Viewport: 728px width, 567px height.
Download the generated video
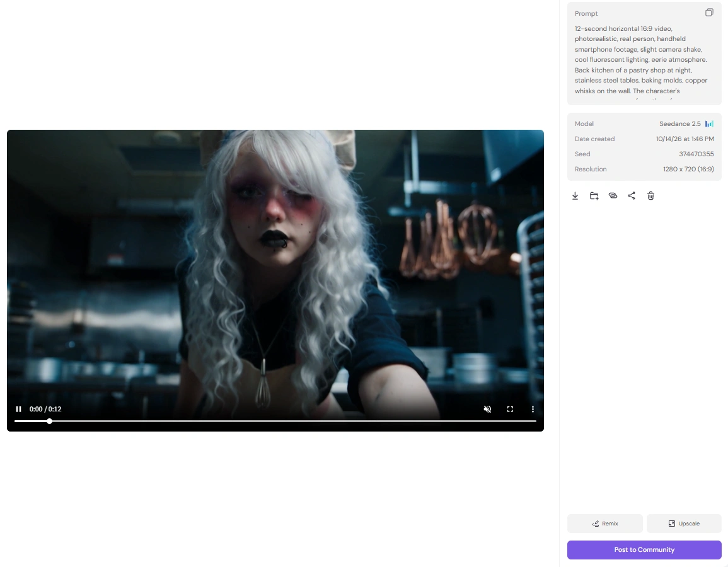click(575, 196)
